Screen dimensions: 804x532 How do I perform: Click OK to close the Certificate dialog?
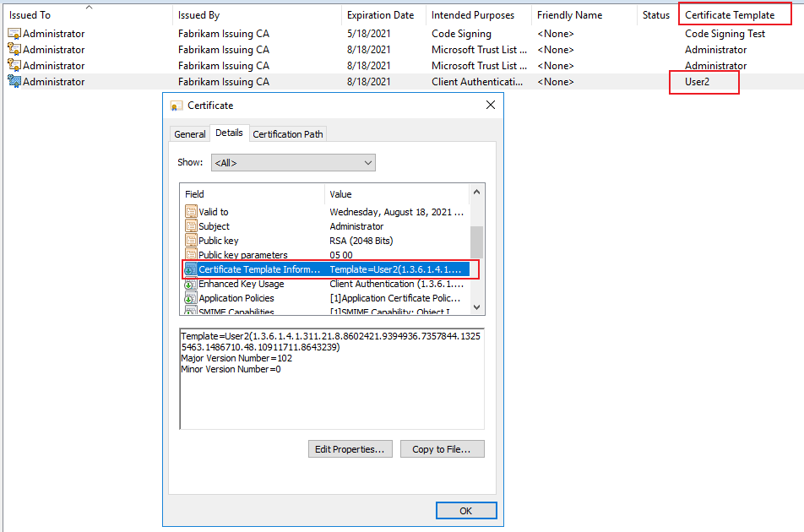465,510
